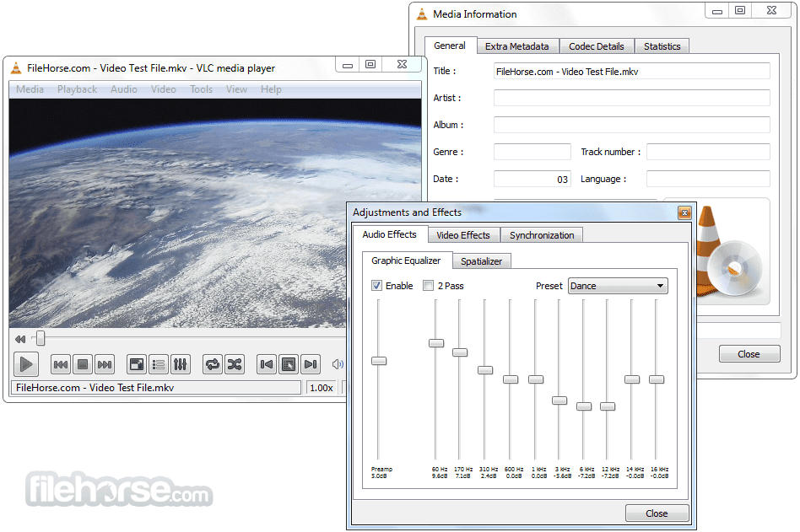Open the Video Effects tab

tap(463, 234)
